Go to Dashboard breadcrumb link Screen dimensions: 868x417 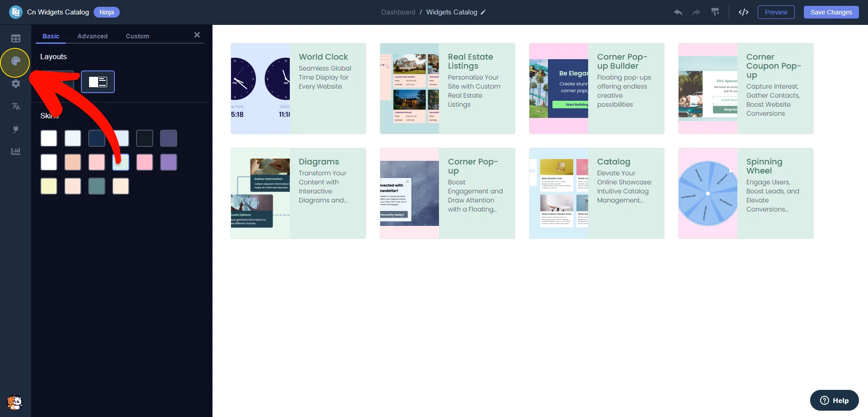[398, 12]
